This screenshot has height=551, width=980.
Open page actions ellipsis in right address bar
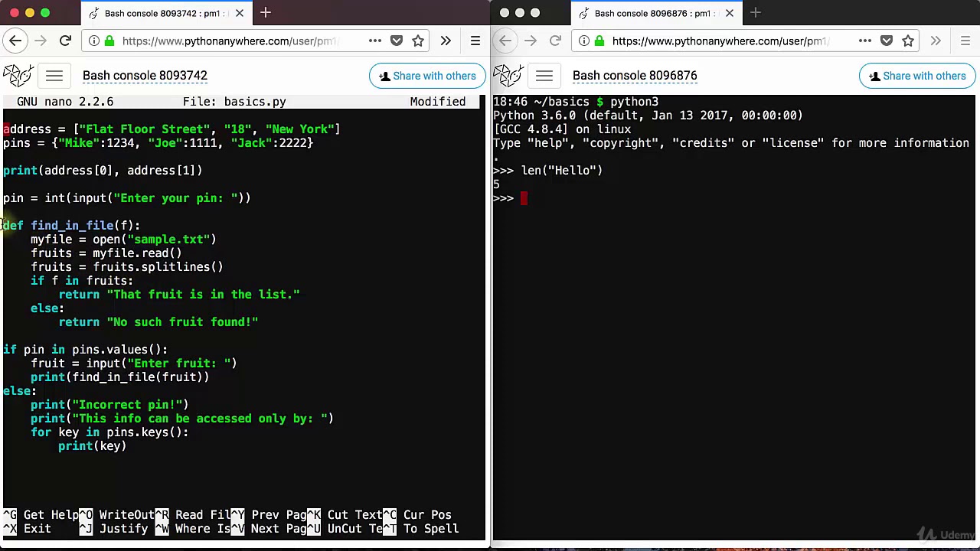coord(864,41)
